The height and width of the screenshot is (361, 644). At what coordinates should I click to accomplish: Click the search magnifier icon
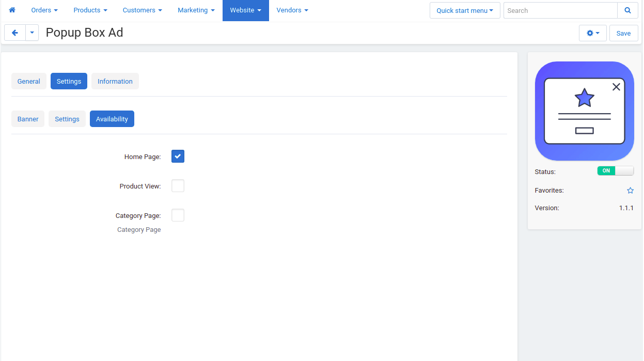627,10
